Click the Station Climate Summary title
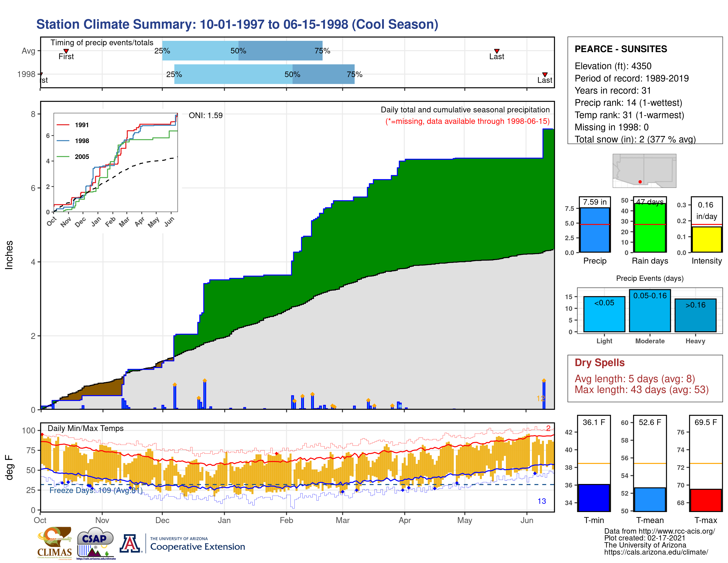This screenshot has height=563, width=728. coord(237,24)
